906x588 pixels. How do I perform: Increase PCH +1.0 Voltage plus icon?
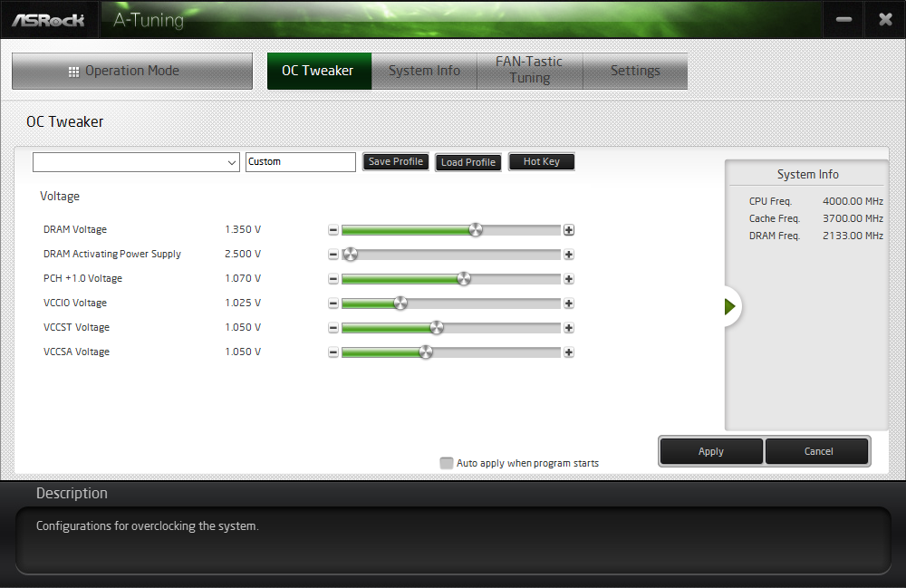pos(569,279)
